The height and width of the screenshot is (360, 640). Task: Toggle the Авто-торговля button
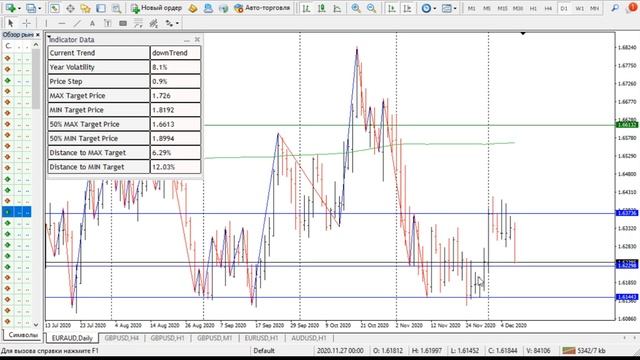pos(262,8)
